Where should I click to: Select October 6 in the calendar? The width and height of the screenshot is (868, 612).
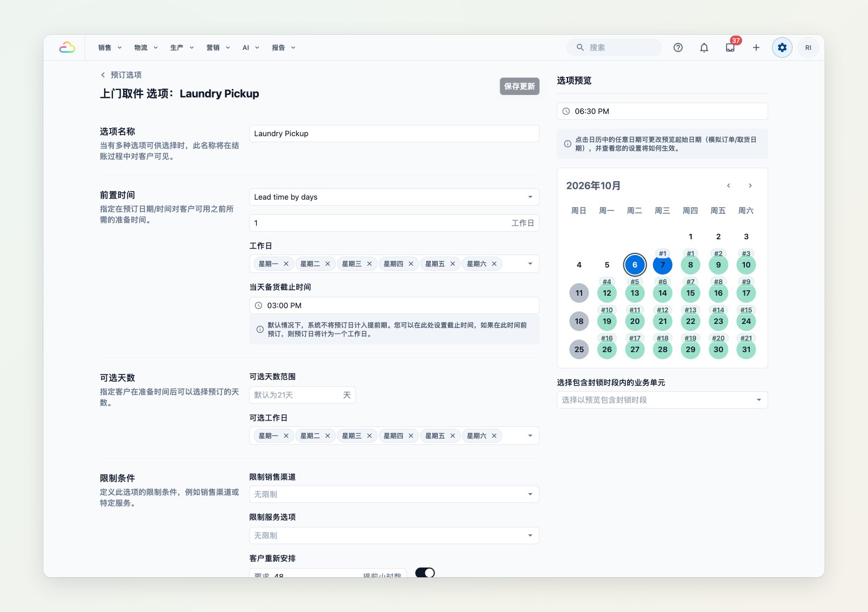(635, 265)
